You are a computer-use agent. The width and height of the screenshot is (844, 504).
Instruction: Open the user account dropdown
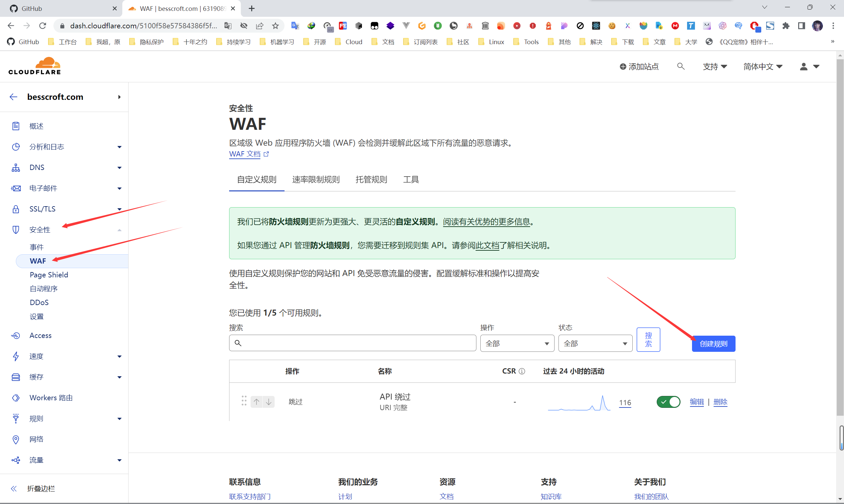809,67
